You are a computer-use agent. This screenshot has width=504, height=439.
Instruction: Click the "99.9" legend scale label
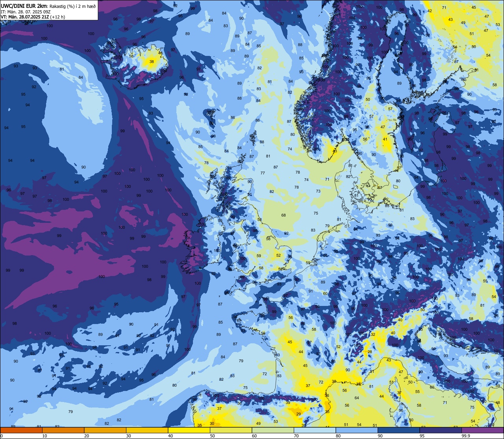tap(466, 436)
